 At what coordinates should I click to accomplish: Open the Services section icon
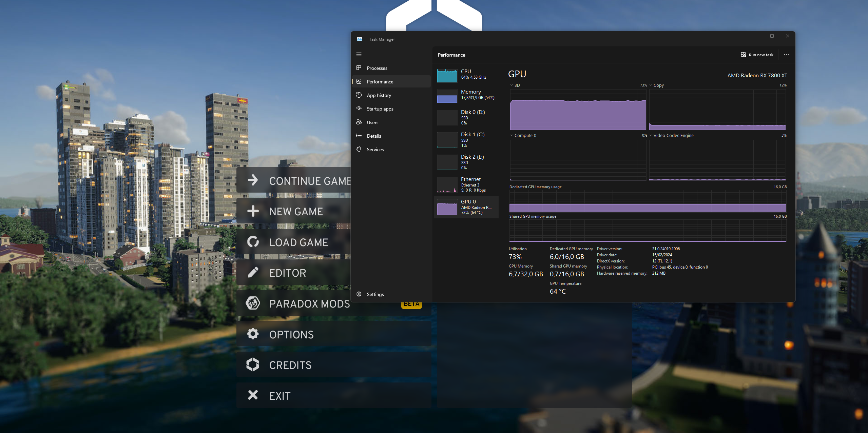(359, 149)
